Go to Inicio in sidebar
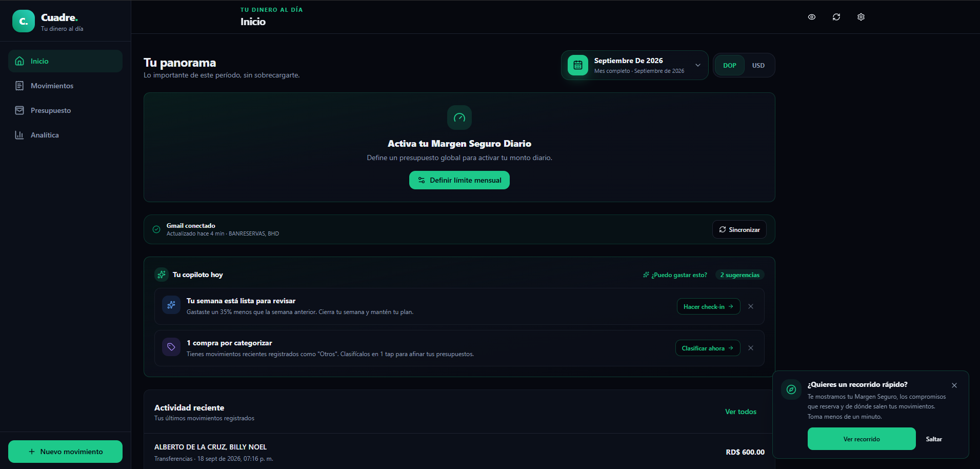This screenshot has height=469, width=980. pyautogui.click(x=65, y=61)
